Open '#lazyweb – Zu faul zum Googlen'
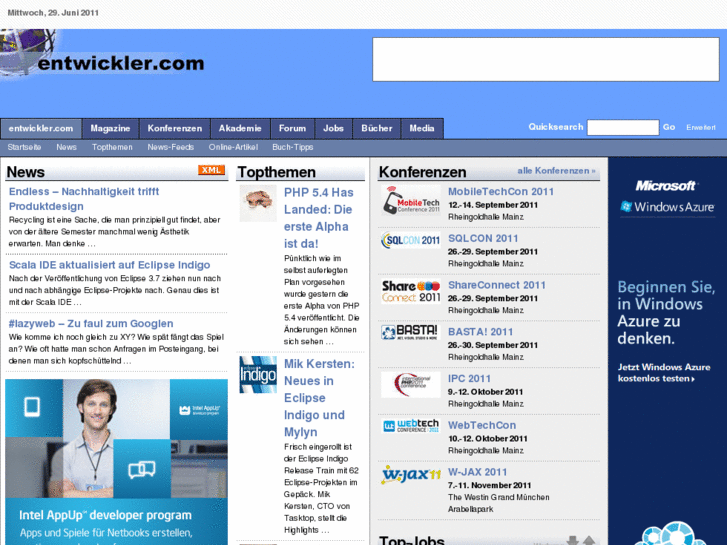Screen dimensions: 727x545 (x=91, y=323)
